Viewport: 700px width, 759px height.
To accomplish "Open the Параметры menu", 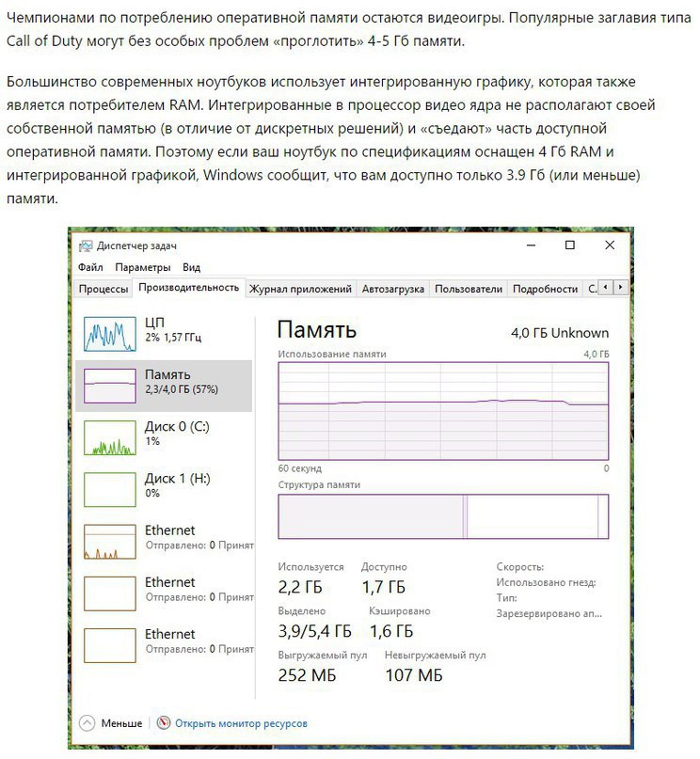I will (x=143, y=267).
